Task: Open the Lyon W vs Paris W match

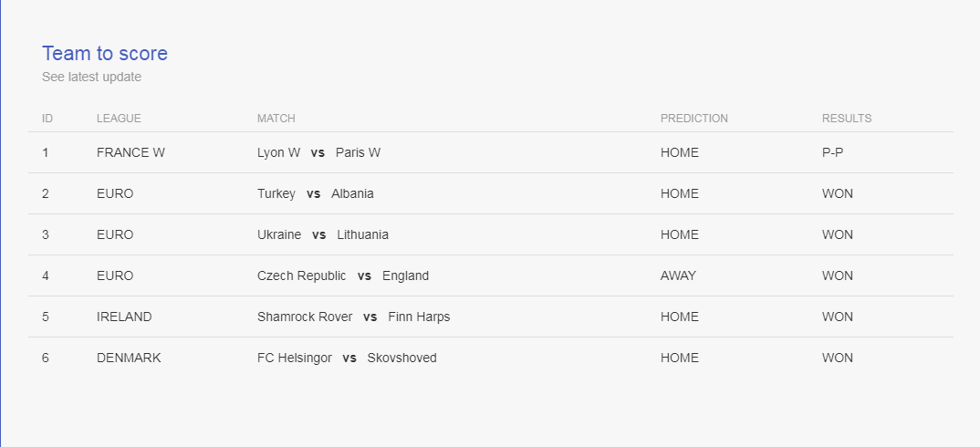Action: tap(318, 152)
